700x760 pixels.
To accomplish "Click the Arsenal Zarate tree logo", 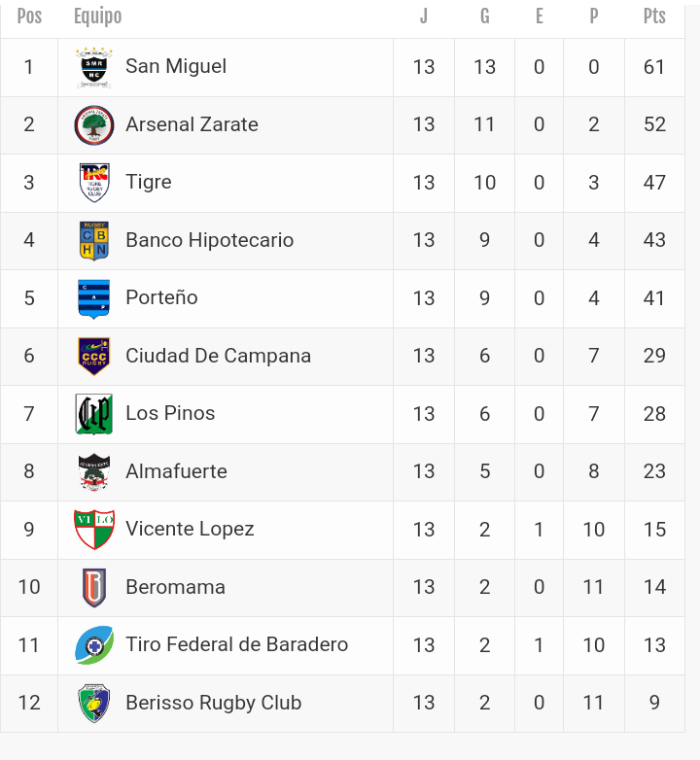I will pos(94,125).
